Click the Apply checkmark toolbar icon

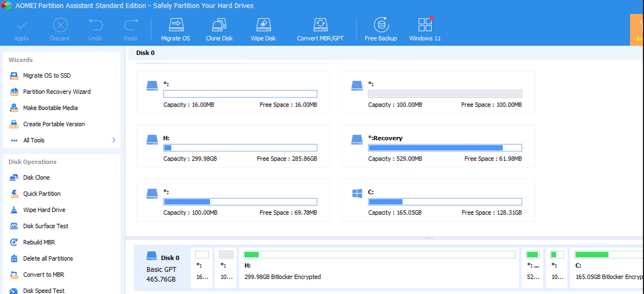click(22, 26)
